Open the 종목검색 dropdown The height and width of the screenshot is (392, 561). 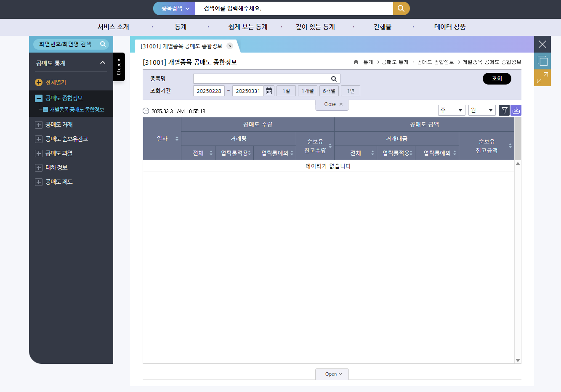[x=174, y=8]
